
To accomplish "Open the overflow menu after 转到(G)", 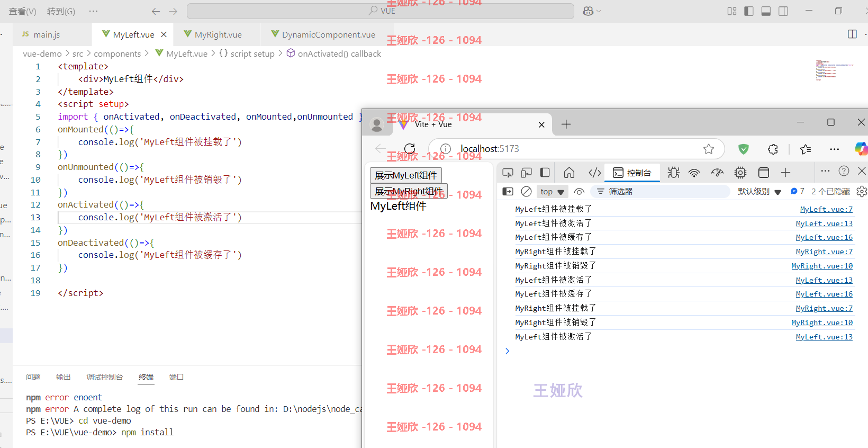I will [x=93, y=11].
